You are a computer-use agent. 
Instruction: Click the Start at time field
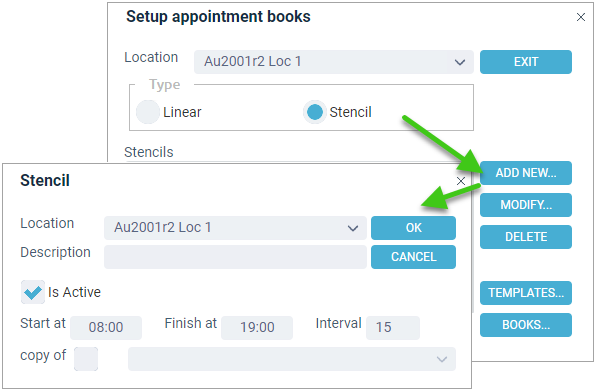(106, 328)
